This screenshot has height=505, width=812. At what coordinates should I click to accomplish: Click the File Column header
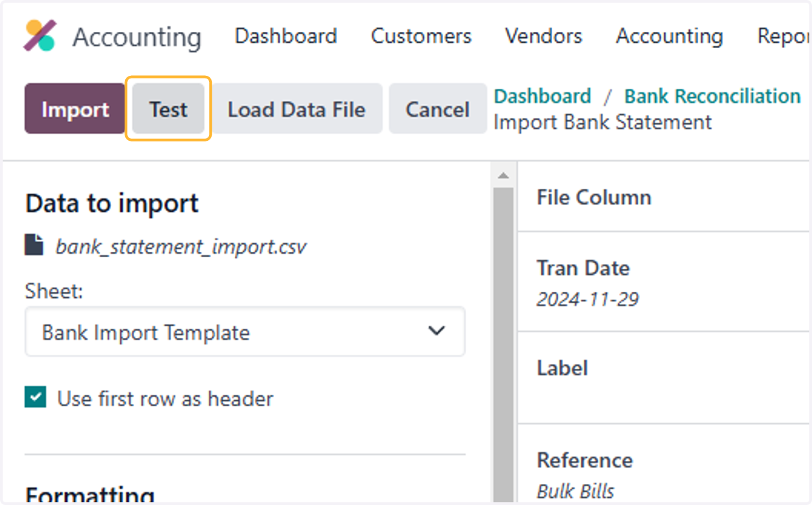click(594, 197)
